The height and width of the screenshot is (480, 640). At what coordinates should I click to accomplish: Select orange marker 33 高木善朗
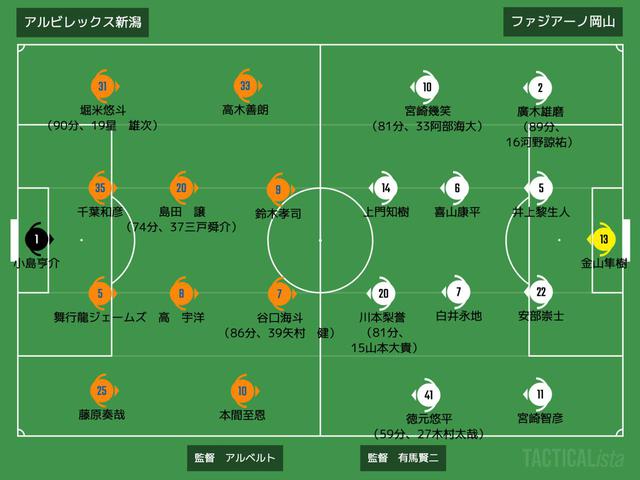pyautogui.click(x=246, y=86)
